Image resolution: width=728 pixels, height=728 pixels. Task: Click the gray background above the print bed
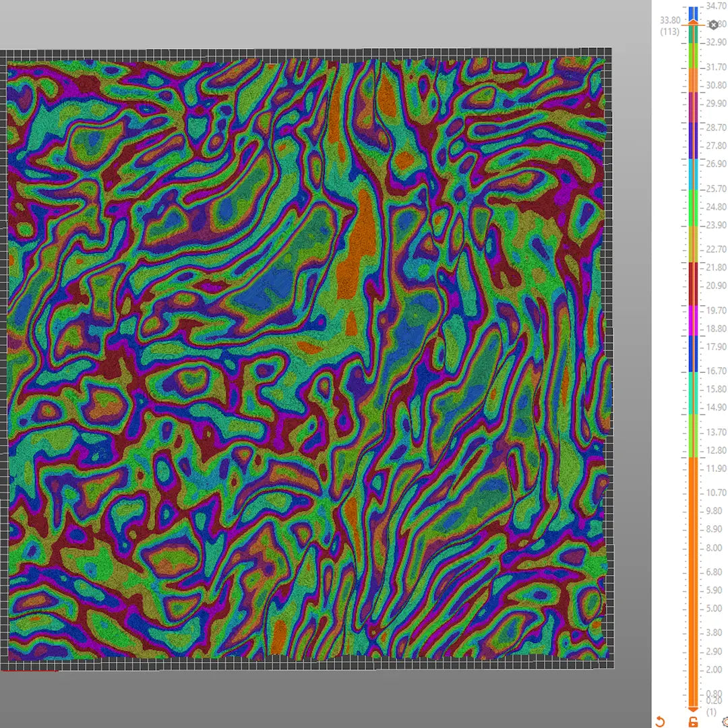click(303, 24)
